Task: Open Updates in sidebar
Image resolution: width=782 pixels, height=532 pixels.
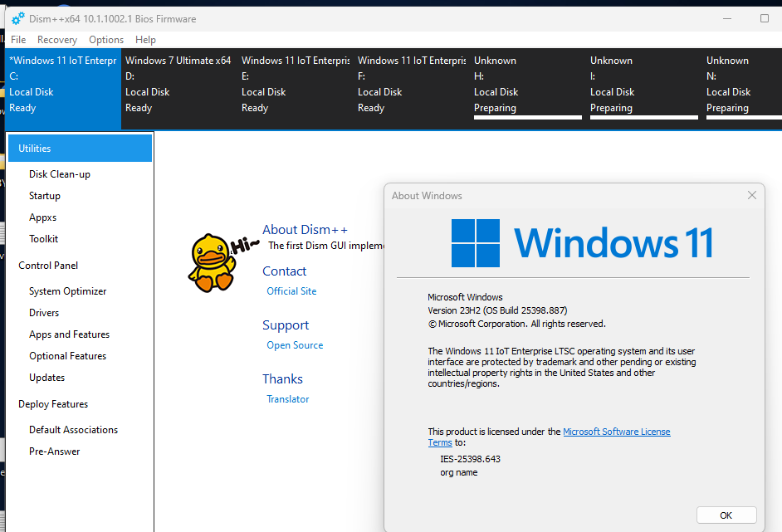Action: click(x=46, y=378)
